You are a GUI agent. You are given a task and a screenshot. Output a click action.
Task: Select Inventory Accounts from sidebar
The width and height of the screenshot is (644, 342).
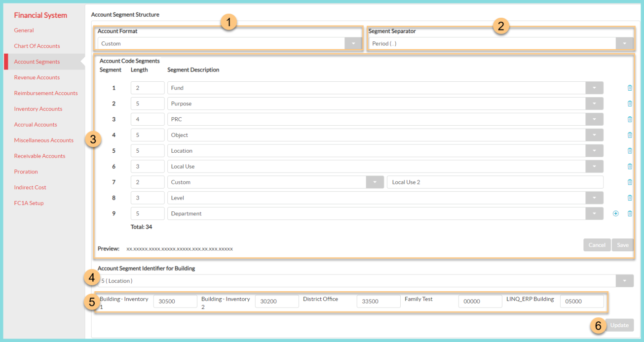(x=38, y=109)
